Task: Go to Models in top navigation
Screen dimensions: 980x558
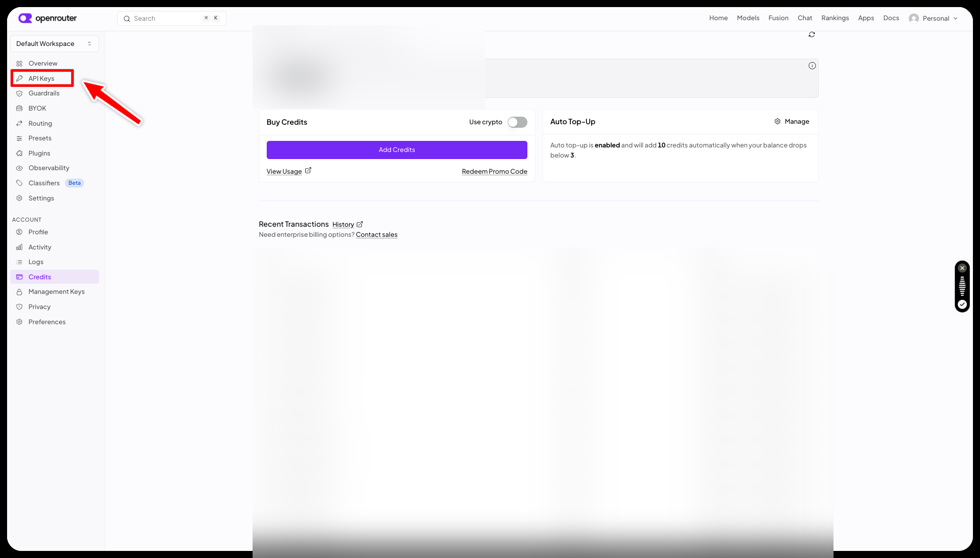Action: [x=748, y=18]
